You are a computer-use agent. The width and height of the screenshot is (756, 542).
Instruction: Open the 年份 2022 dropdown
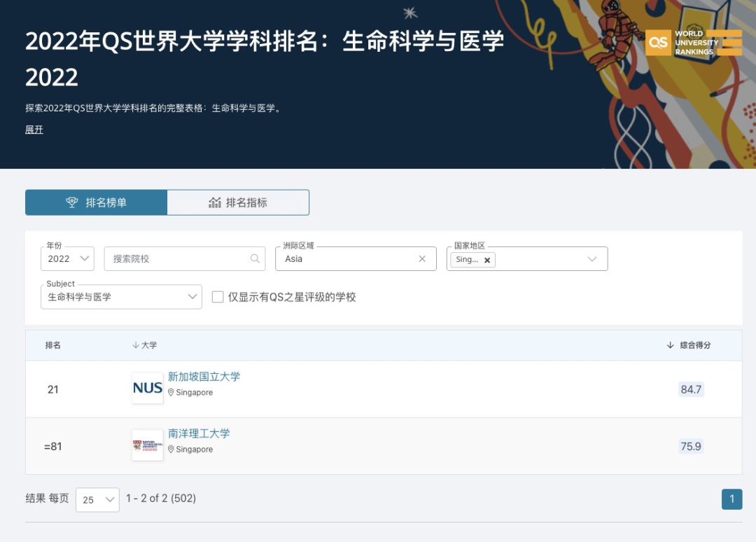[67, 259]
